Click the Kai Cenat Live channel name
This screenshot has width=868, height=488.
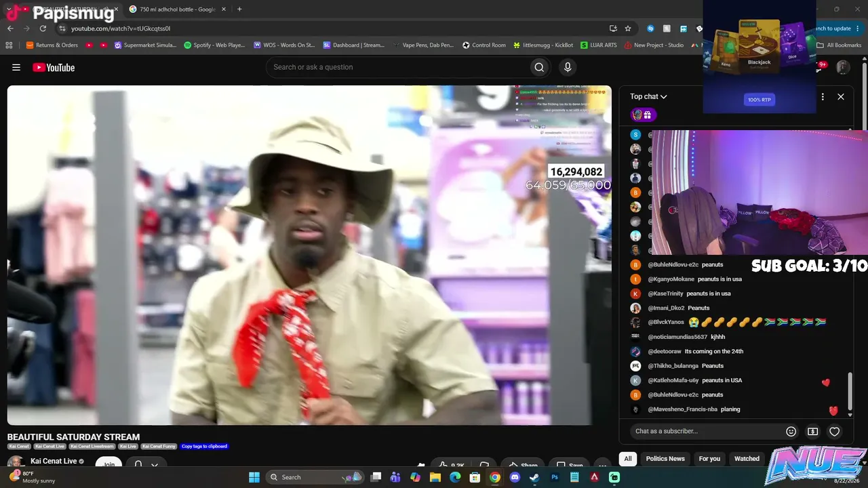click(x=54, y=462)
